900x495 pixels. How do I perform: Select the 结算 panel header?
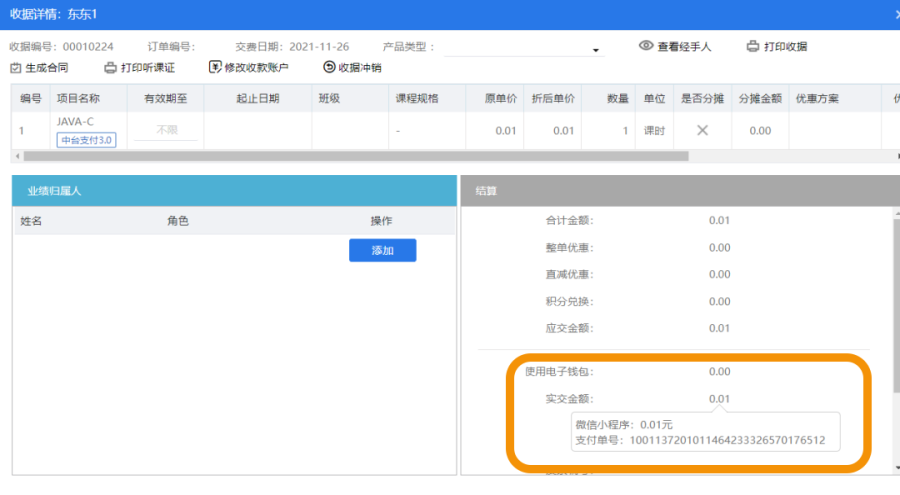[680, 190]
